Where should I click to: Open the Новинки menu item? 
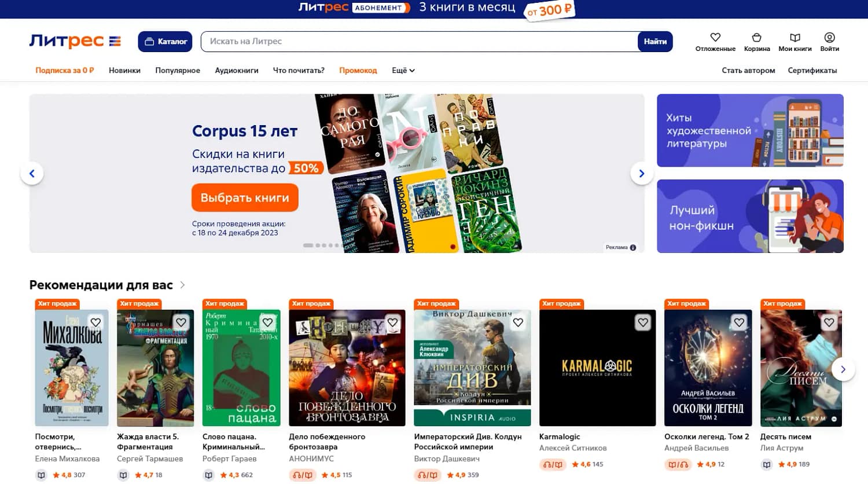click(124, 71)
